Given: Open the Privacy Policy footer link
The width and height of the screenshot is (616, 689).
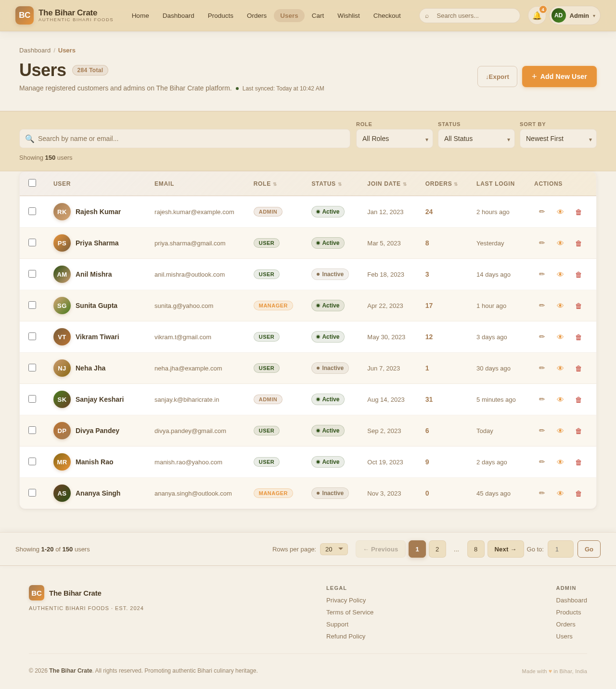Looking at the screenshot, I should click(x=346, y=600).
